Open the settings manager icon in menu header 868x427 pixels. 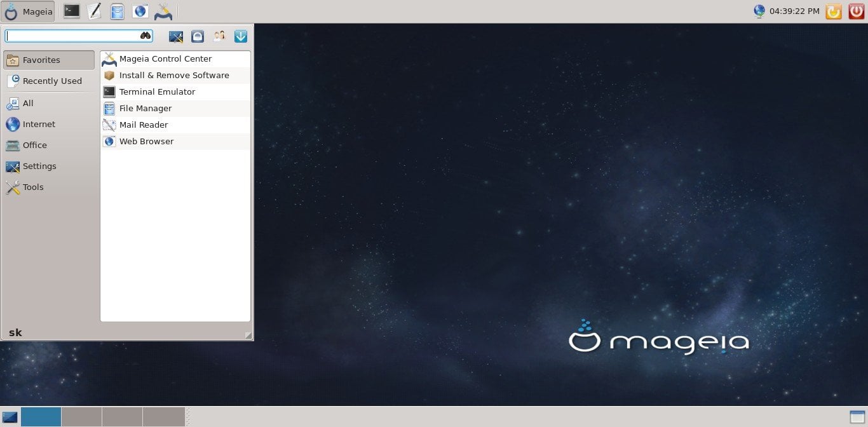pos(176,36)
